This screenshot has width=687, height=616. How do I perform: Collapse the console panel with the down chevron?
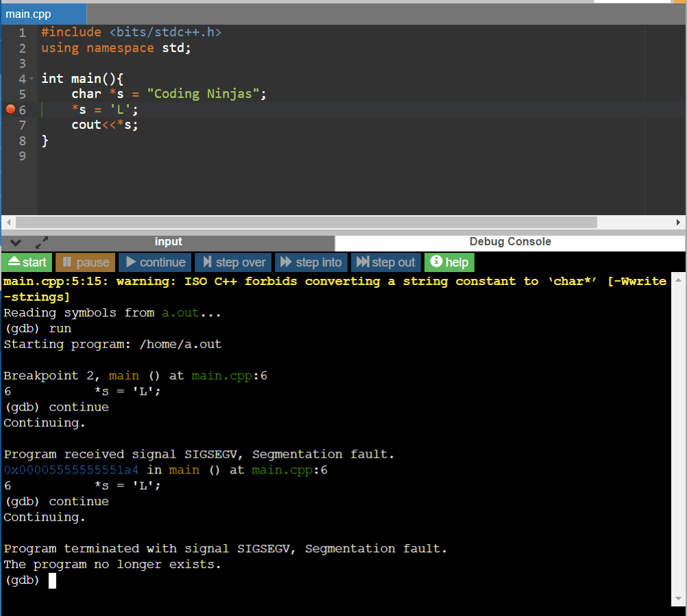click(15, 242)
